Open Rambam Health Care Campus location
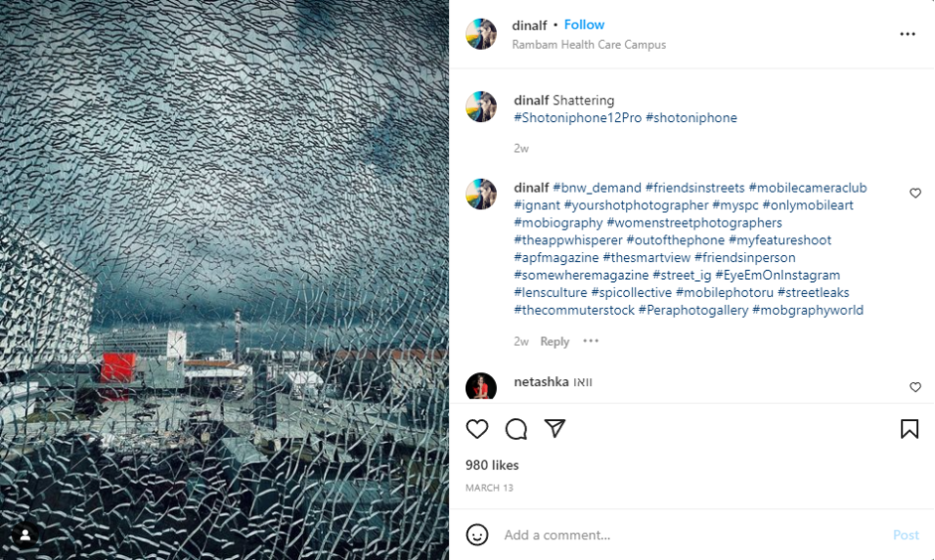 [x=589, y=45]
